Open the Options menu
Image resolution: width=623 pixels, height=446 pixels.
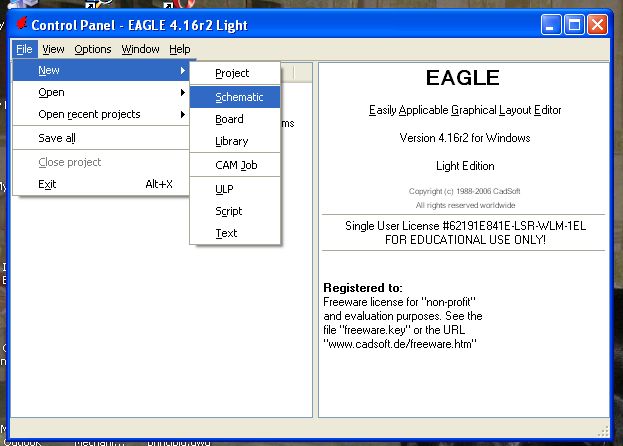coord(93,49)
